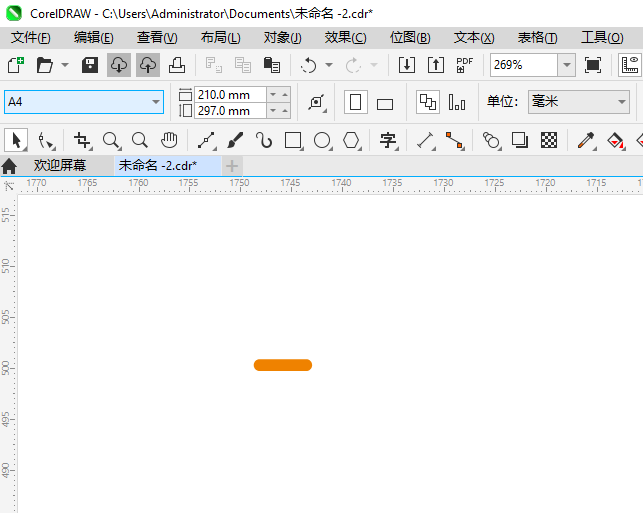Select Portrait page orientation
Screen dimensions: 643x513
tap(356, 102)
